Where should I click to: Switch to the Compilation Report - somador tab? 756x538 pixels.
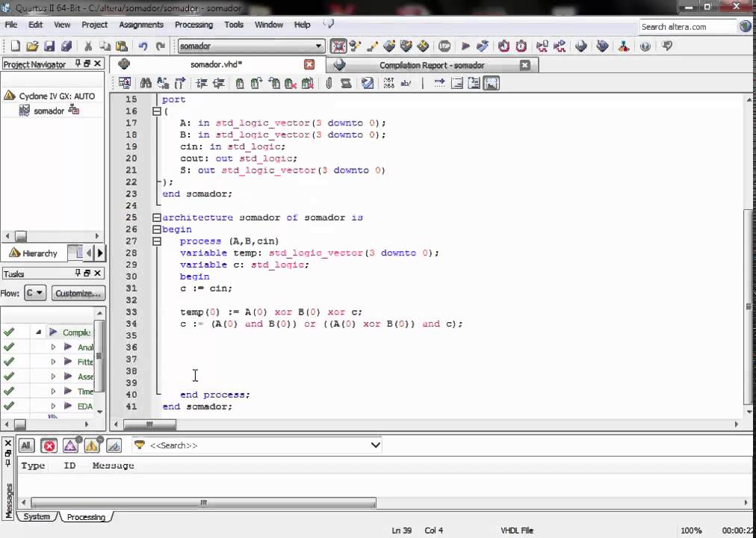pyautogui.click(x=432, y=65)
